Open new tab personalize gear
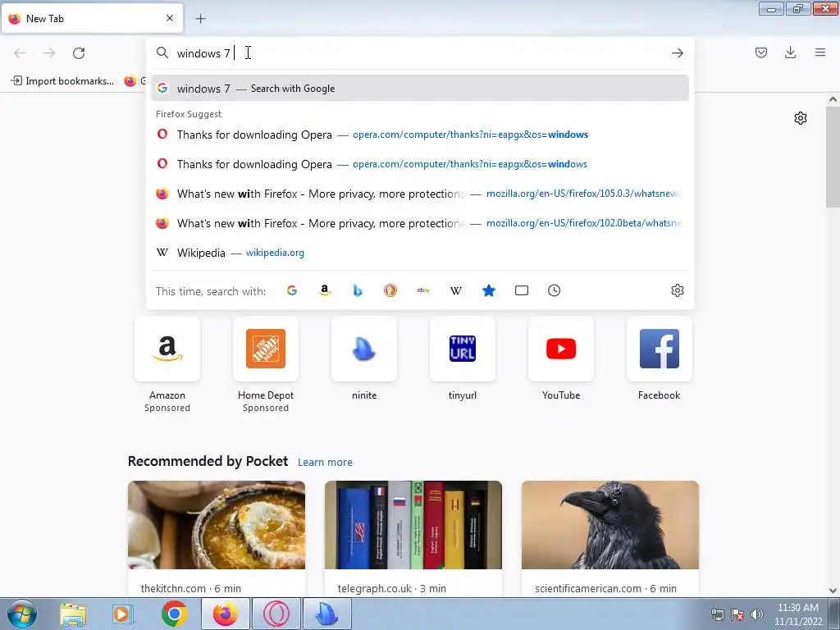 tap(801, 118)
